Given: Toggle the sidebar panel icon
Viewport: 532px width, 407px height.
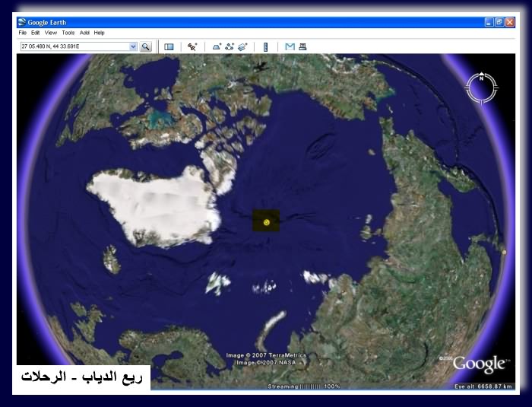Looking at the screenshot, I should pyautogui.click(x=169, y=47).
